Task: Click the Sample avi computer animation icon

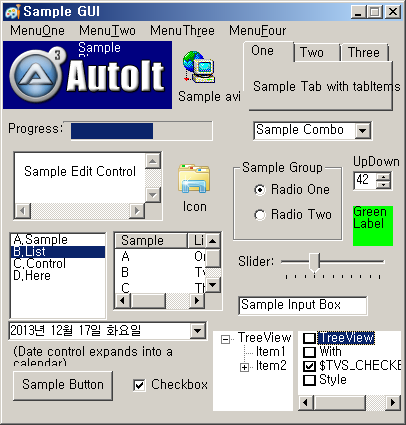Action: click(199, 67)
